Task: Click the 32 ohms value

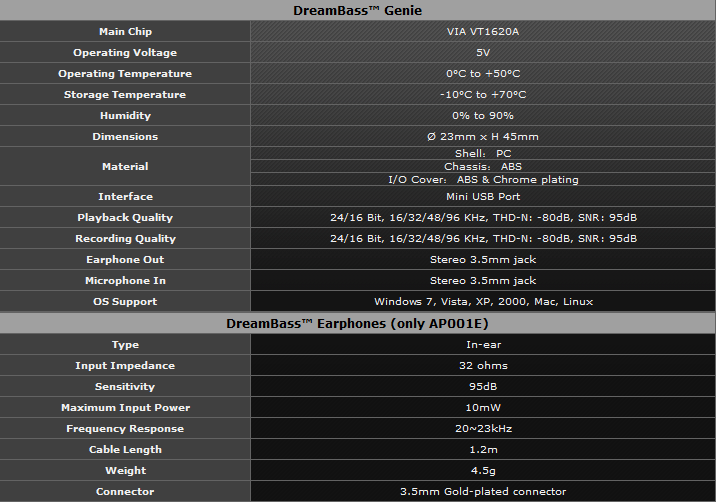Action: click(483, 365)
